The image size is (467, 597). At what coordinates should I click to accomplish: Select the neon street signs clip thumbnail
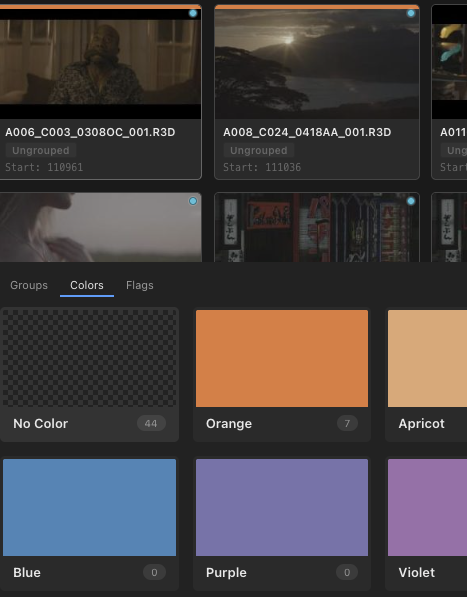click(317, 227)
